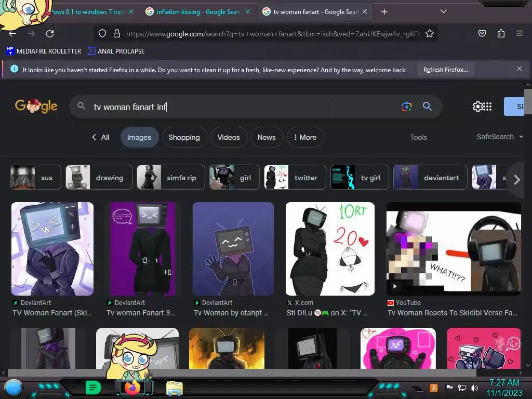This screenshot has width=532, height=399.
Task: View site security padlock info
Action: click(x=117, y=33)
